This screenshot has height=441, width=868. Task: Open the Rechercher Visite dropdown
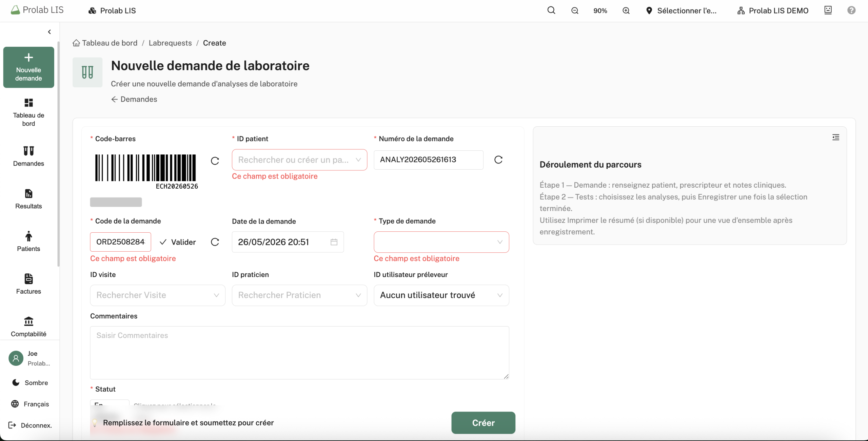(158, 295)
